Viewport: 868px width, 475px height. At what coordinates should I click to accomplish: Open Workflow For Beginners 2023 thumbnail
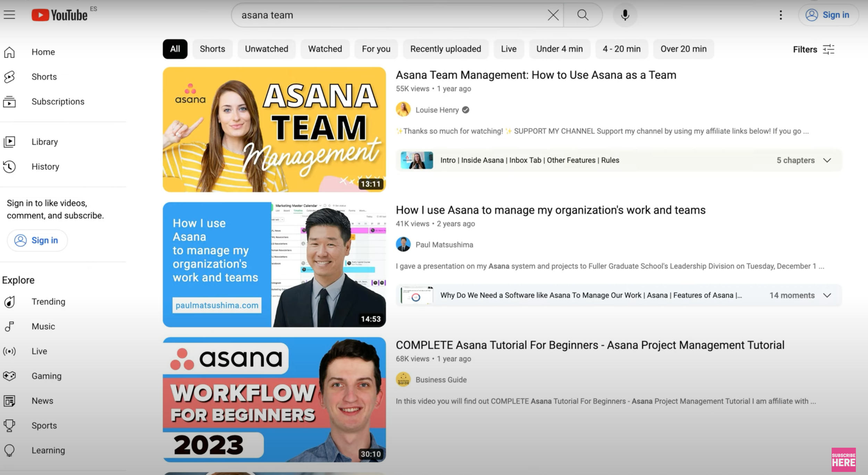click(274, 399)
